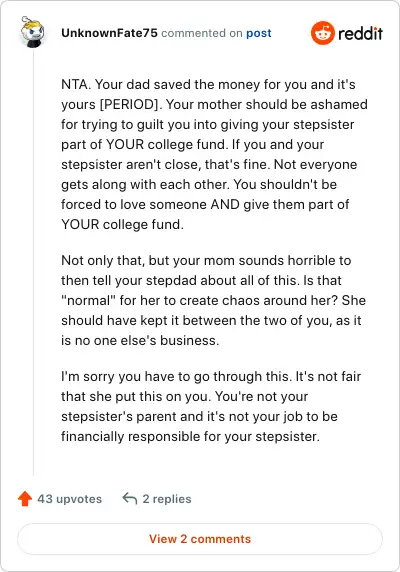Click the "[PERIOD]" word in the comment
Image resolution: width=400 pixels, height=572 pixels.
(x=129, y=105)
